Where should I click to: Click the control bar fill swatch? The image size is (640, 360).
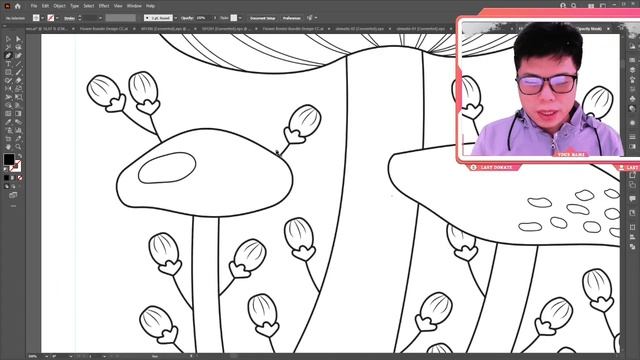pos(36,18)
